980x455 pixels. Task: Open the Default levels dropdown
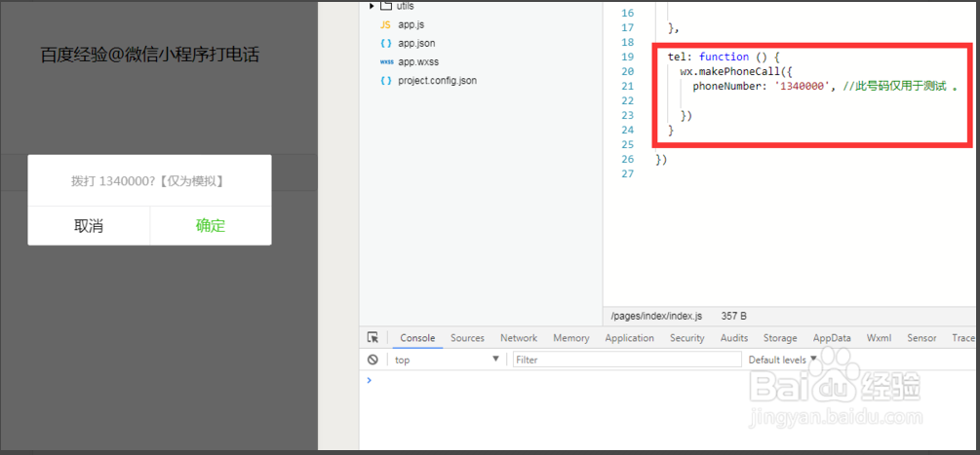click(782, 360)
